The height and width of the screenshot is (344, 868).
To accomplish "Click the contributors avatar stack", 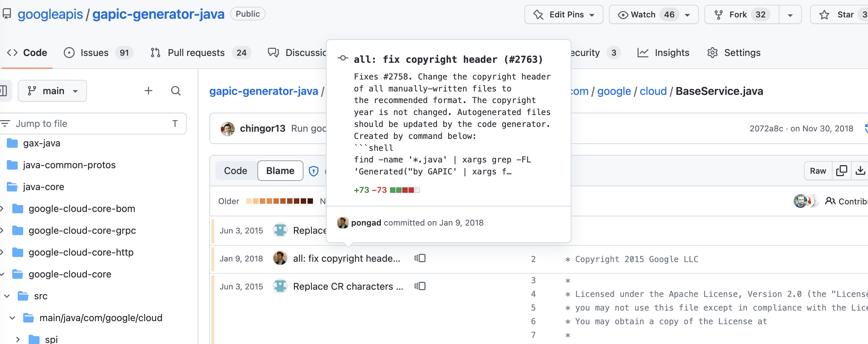I will click(x=806, y=201).
